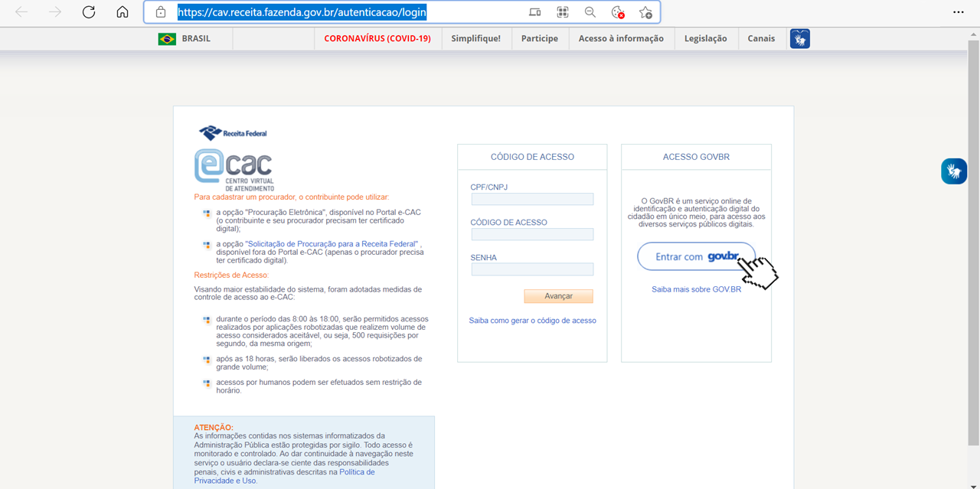Click the 'Restrições de Acesso:' heading
Screen dimensions: 980x489
(x=231, y=275)
